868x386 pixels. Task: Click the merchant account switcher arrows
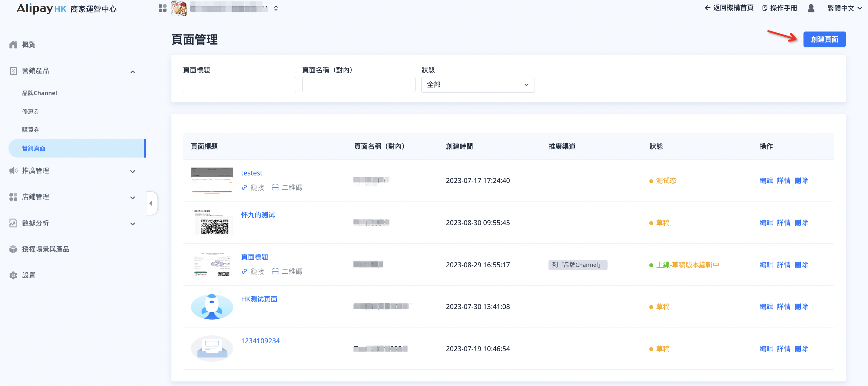pyautogui.click(x=276, y=8)
